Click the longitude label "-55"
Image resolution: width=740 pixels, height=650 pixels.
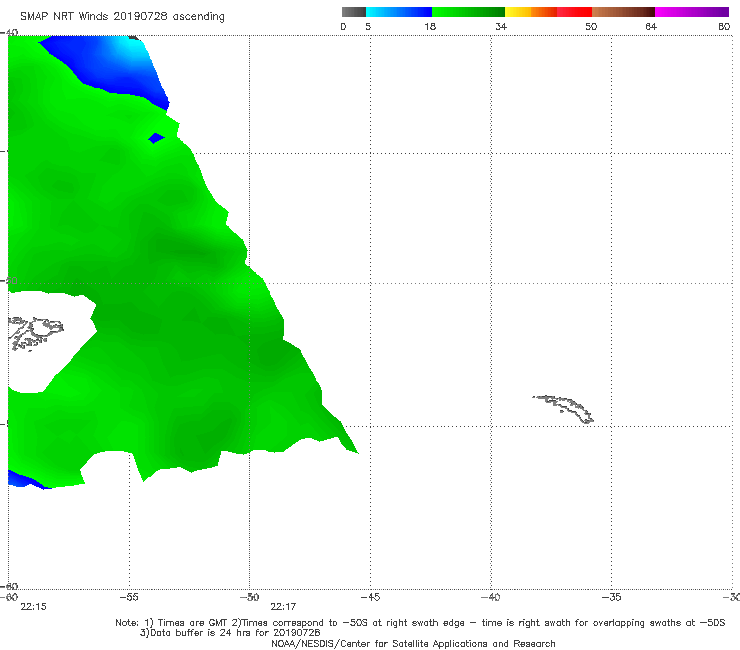129,597
